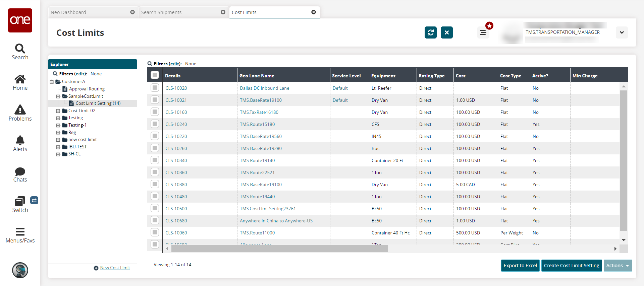Click the Approval Routing document icon

coord(65,89)
